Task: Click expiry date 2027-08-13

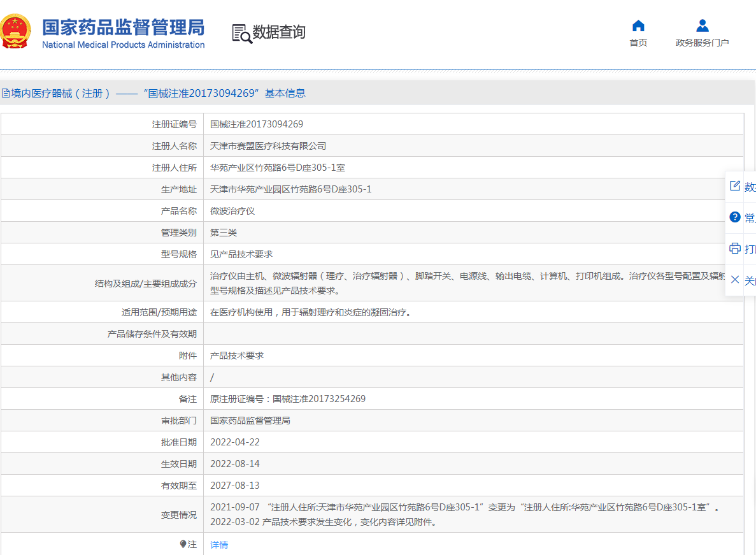Action: pyautogui.click(x=235, y=486)
